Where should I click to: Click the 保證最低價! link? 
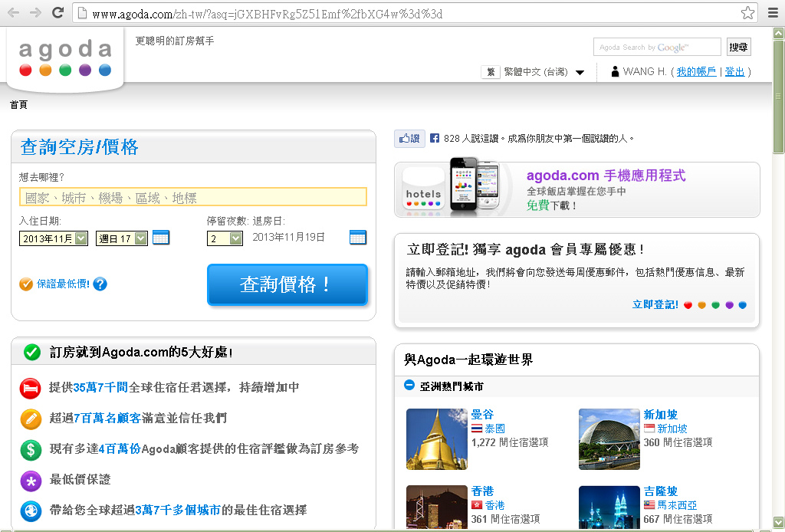[63, 284]
